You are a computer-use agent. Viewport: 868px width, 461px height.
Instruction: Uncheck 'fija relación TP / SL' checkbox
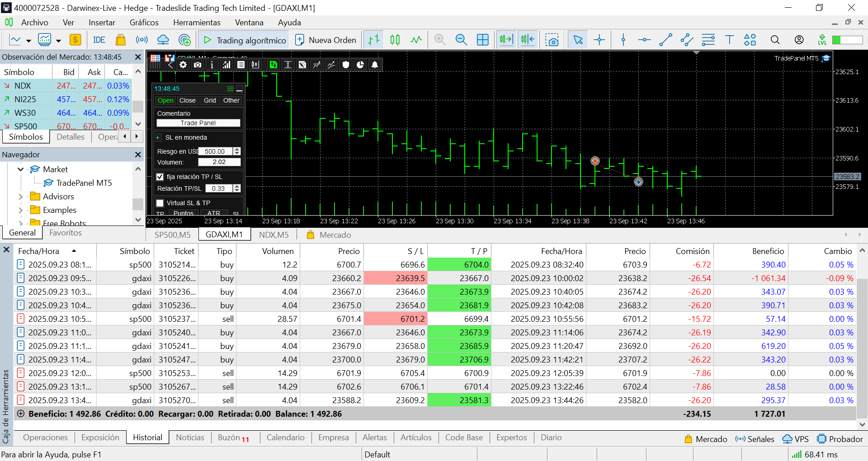160,177
